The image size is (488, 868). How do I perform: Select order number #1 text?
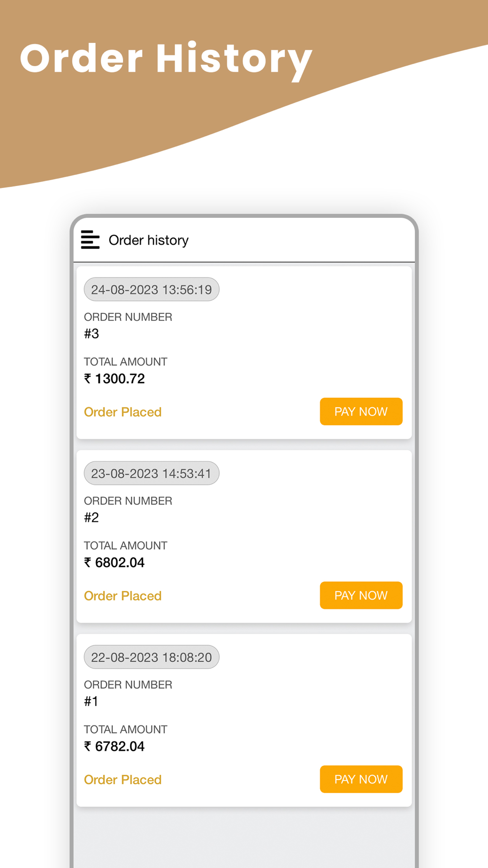(x=92, y=702)
